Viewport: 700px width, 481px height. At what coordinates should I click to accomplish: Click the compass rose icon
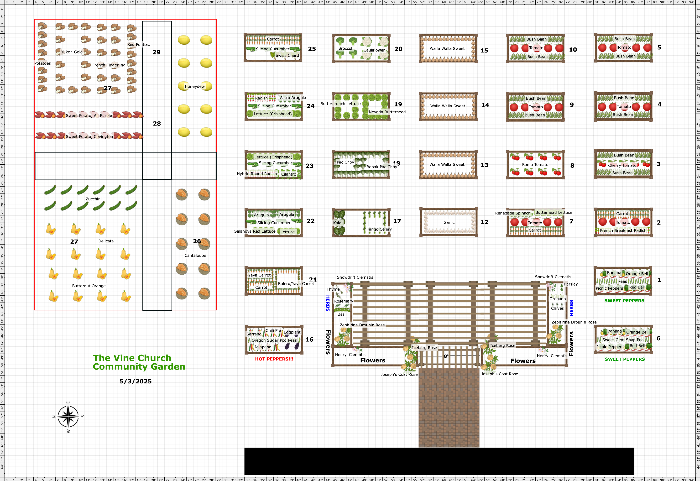(x=68, y=417)
